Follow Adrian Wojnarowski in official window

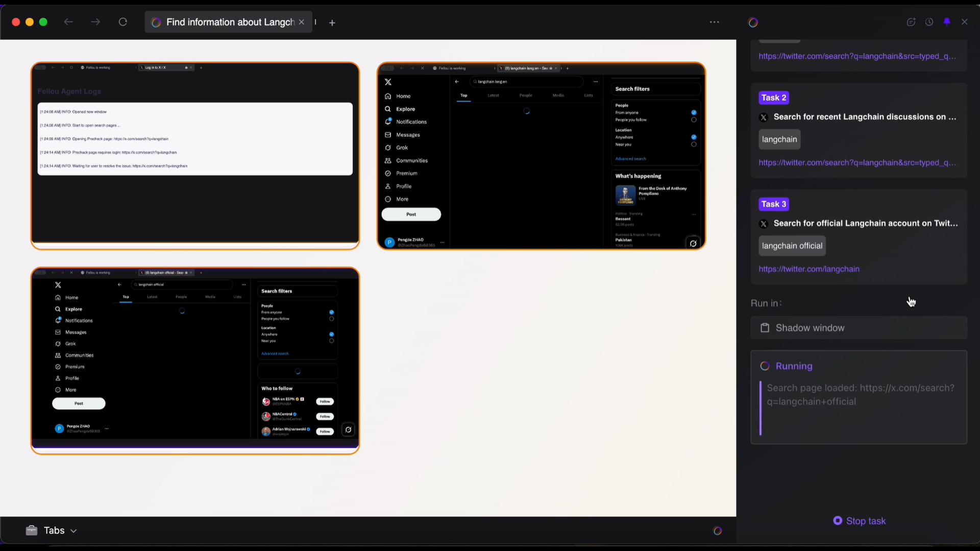point(325,432)
